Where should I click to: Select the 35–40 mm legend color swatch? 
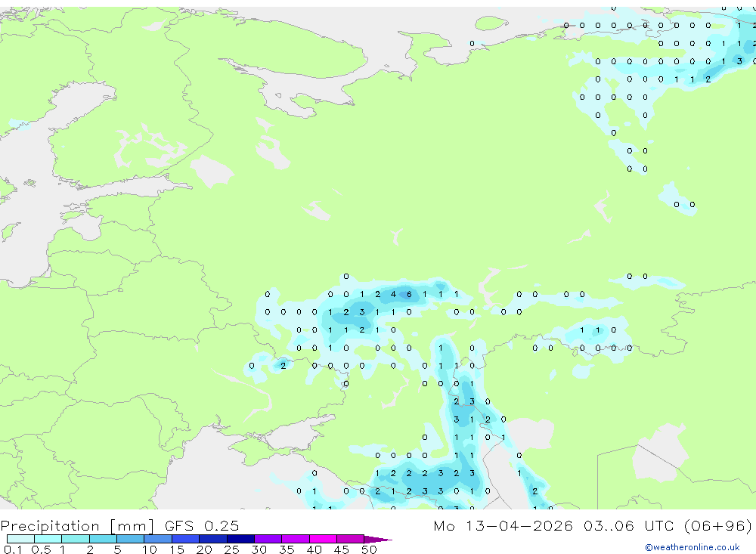coord(296,539)
